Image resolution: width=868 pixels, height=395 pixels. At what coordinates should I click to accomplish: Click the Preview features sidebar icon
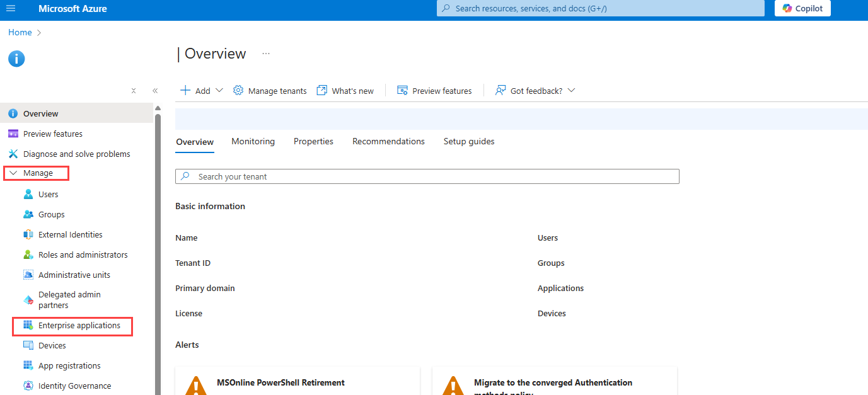pos(13,134)
